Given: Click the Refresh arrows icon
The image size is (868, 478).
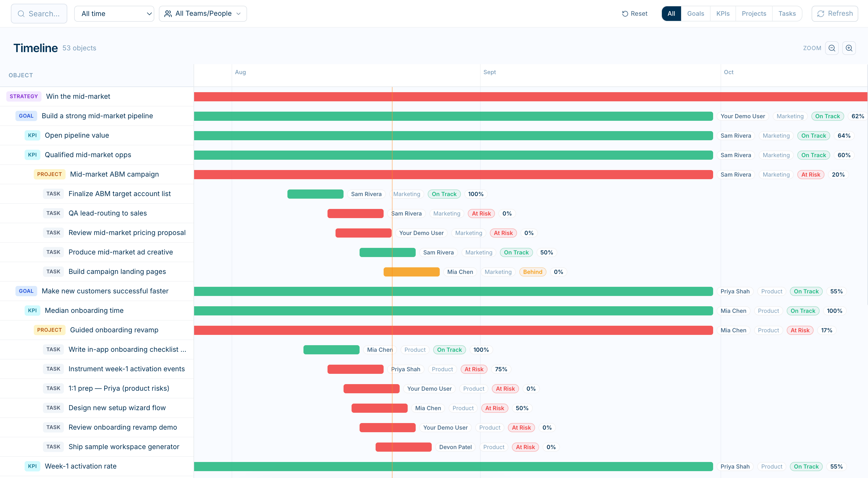Looking at the screenshot, I should (820, 14).
